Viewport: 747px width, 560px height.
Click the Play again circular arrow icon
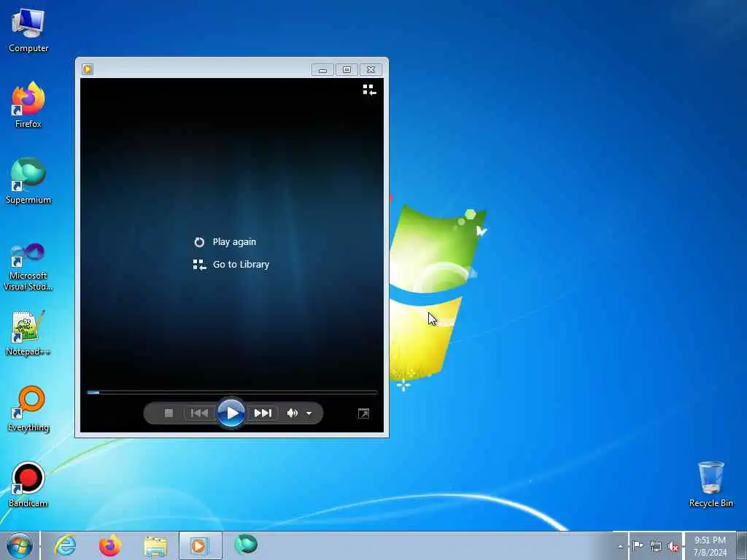click(199, 242)
